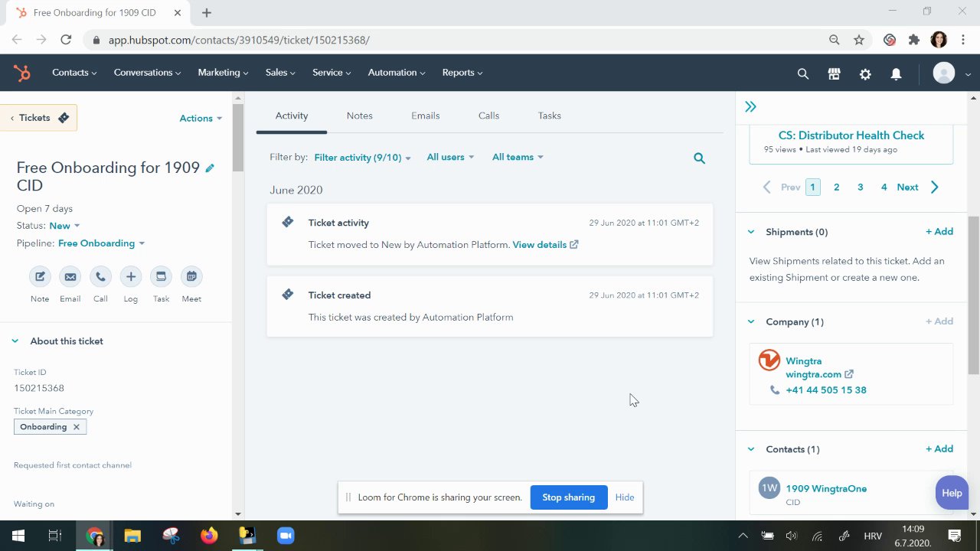
Task: Open the Pipeline Free Onboarding dropdown
Action: tap(102, 243)
